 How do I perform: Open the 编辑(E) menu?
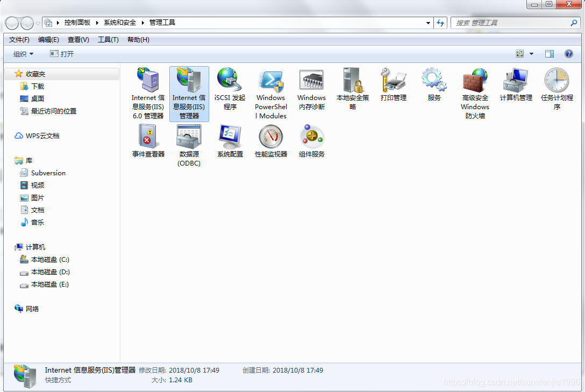coord(48,40)
